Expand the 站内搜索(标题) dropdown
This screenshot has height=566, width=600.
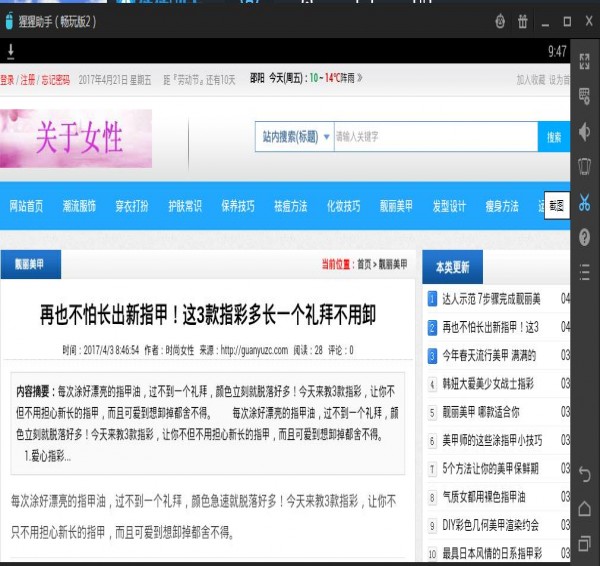coord(294,137)
